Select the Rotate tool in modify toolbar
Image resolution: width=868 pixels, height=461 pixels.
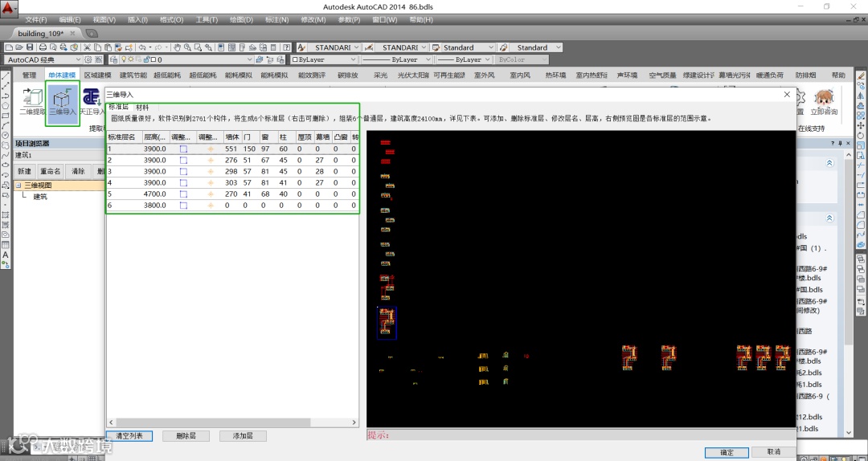pos(861,136)
